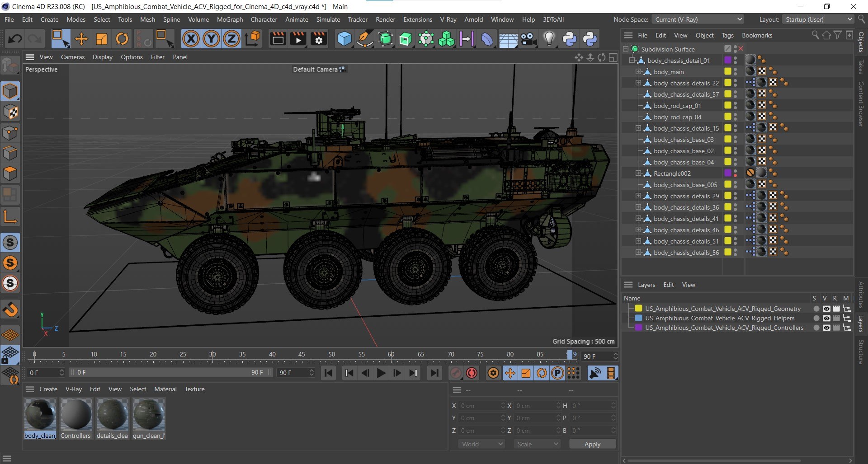Toggle solo for Rigged_Geometry layer
The height and width of the screenshot is (464, 868).
816,309
